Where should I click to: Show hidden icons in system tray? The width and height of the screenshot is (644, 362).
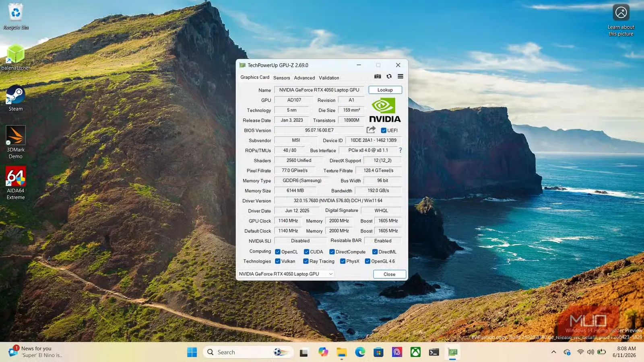[554, 352]
